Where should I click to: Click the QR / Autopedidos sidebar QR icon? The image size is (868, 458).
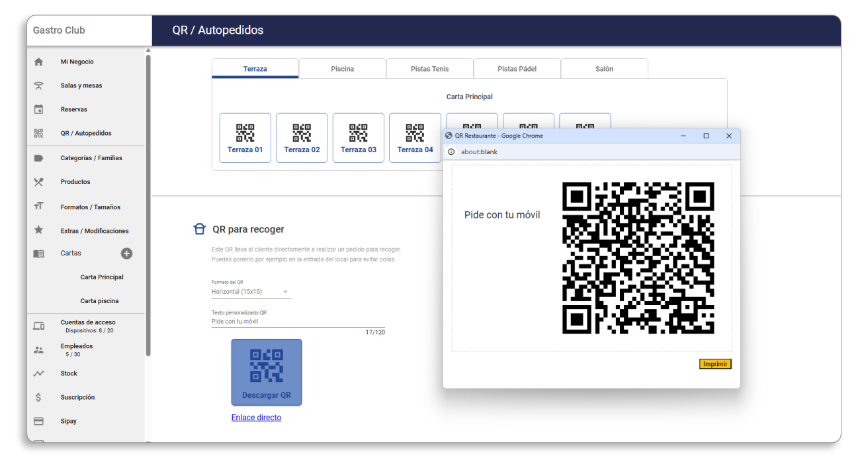coord(38,133)
